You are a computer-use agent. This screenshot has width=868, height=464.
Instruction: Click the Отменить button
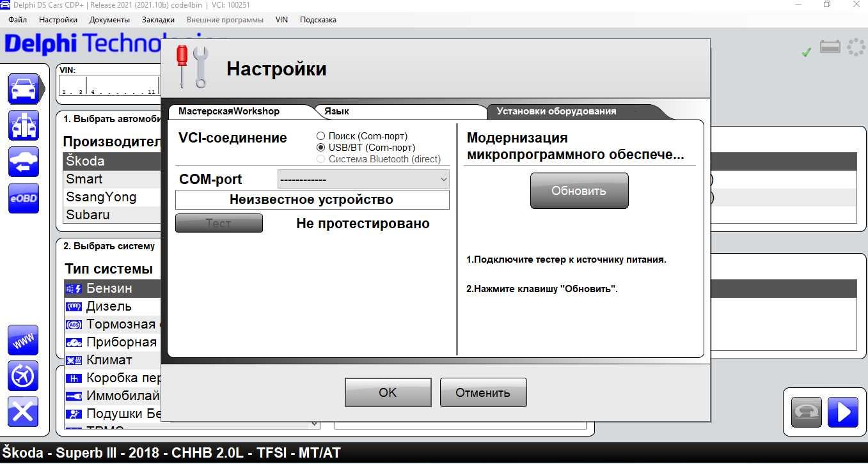tap(483, 392)
